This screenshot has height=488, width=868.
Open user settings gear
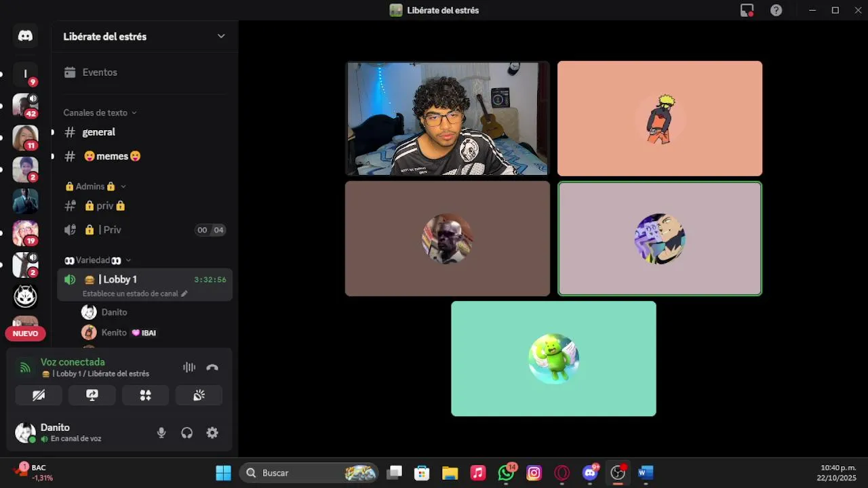tap(212, 433)
